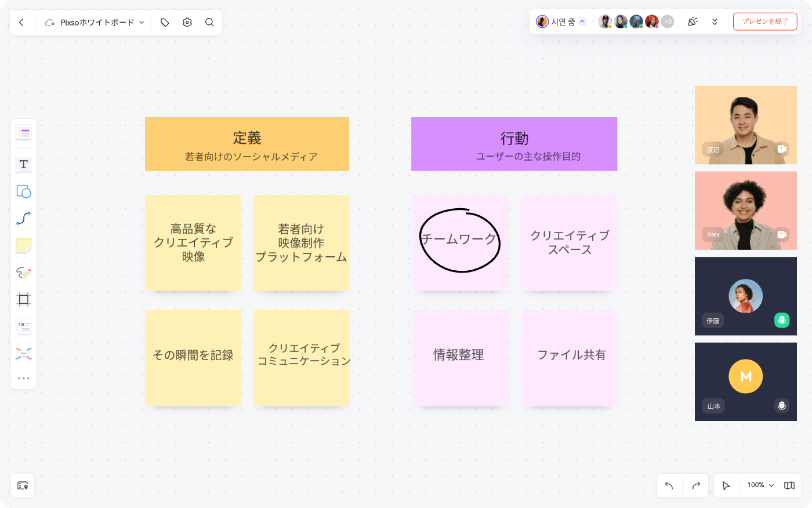Toggle camera on 渡辺's video tile
Image resolution: width=812 pixels, height=508 pixels.
pyautogui.click(x=782, y=149)
